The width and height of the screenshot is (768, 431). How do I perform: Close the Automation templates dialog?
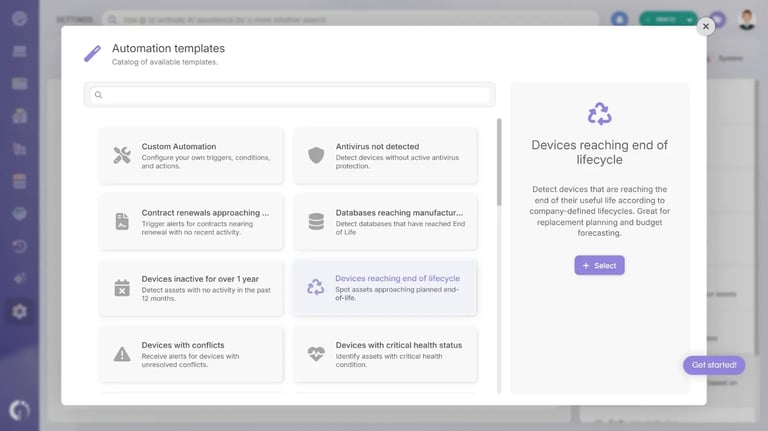point(705,26)
